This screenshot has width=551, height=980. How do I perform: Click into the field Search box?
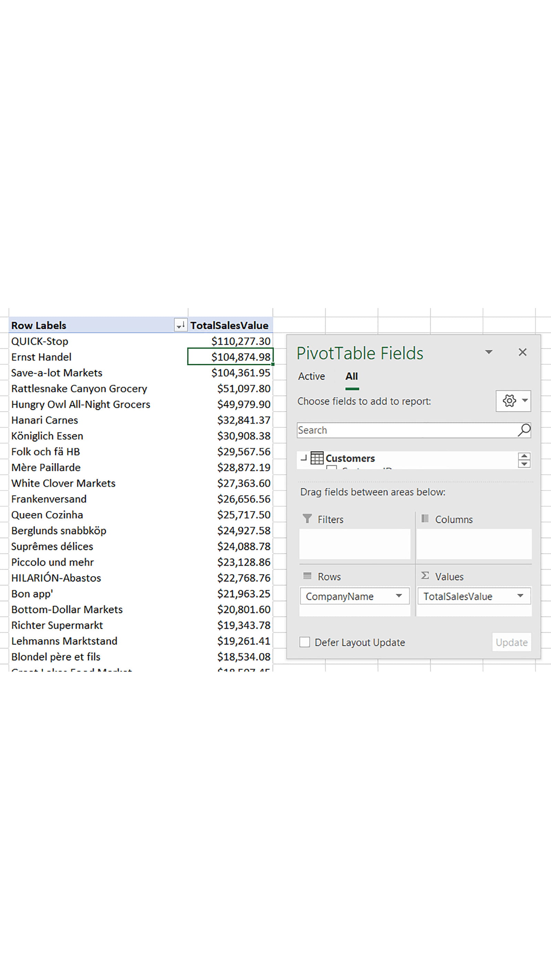[405, 430]
